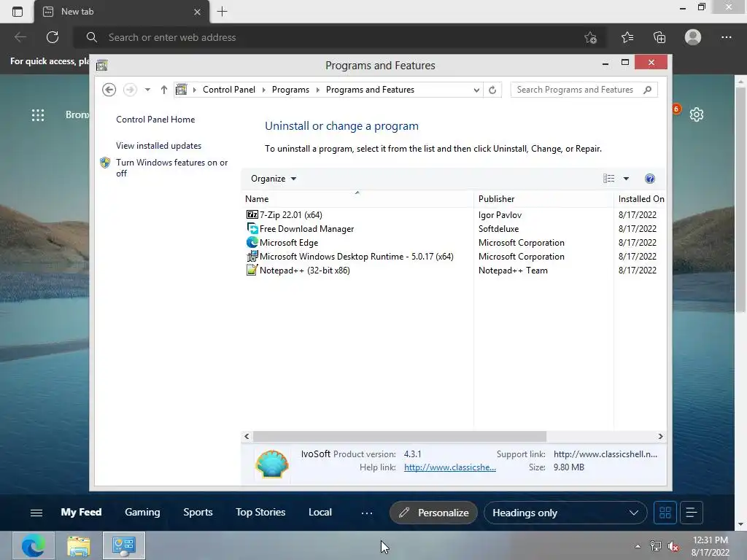Click the Free Download Manager icon
Viewport: 747px width, 560px height.
(252, 228)
